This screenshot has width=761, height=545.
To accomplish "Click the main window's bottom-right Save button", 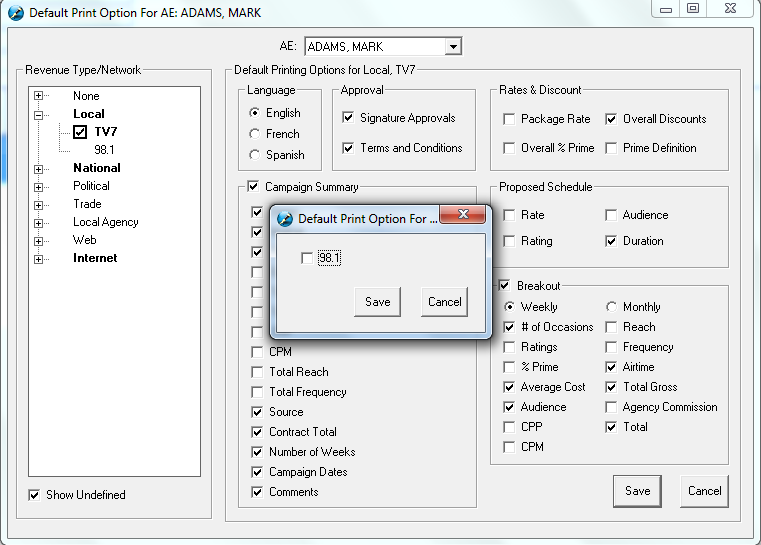I will pyautogui.click(x=637, y=491).
